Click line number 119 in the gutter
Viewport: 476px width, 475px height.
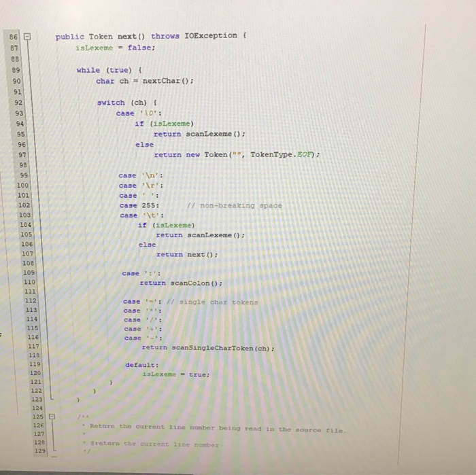(35, 364)
